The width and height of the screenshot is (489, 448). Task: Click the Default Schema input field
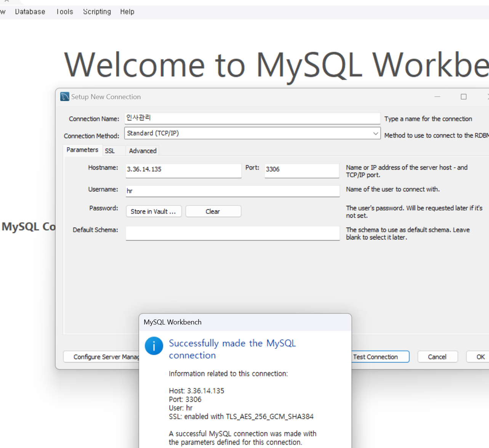tap(233, 233)
